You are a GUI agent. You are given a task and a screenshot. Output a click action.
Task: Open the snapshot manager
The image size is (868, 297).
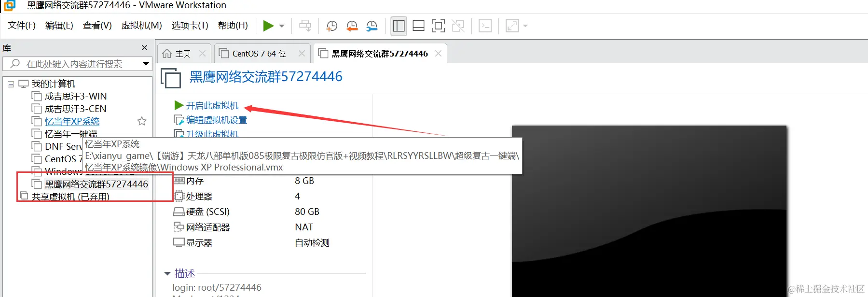pos(372,26)
